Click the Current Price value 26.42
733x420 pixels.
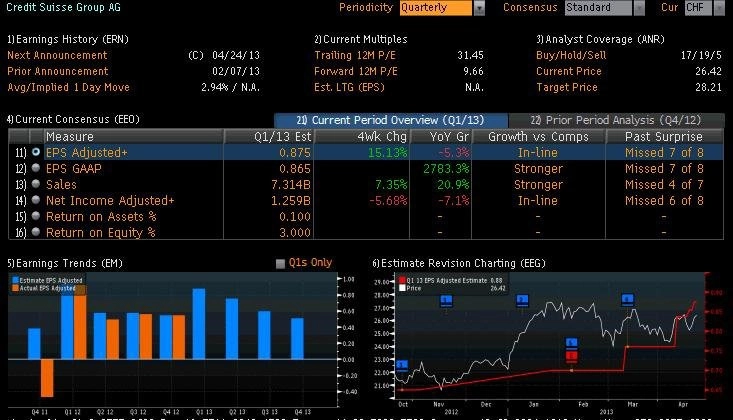tap(709, 72)
